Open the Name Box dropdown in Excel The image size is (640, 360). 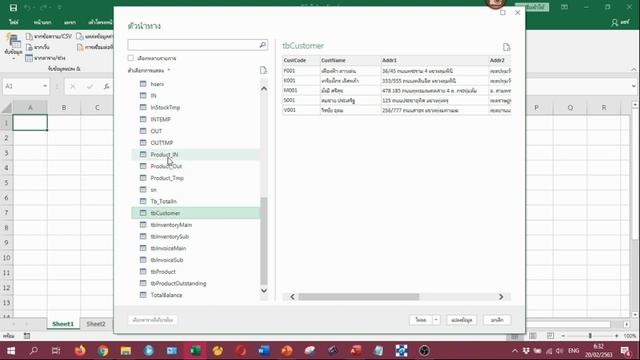tap(45, 86)
